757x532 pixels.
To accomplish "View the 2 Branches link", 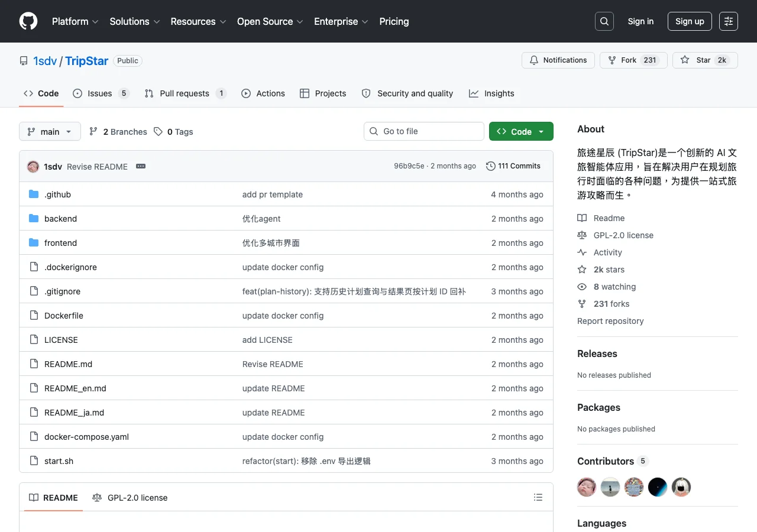I will (118, 132).
